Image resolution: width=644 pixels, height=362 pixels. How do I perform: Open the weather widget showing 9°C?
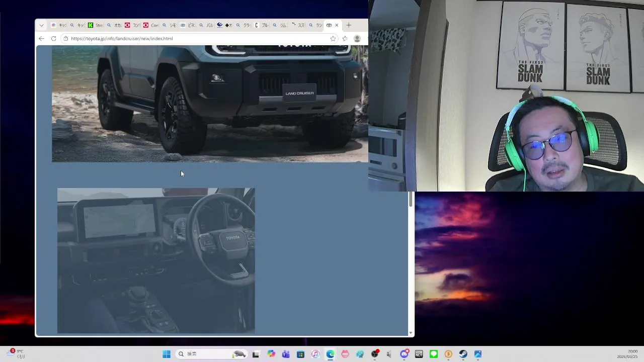pos(15,354)
